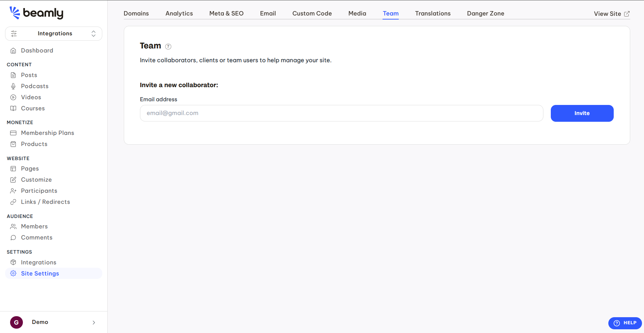The image size is (644, 333).
Task: Click the Demo account avatar
Action: 16,322
